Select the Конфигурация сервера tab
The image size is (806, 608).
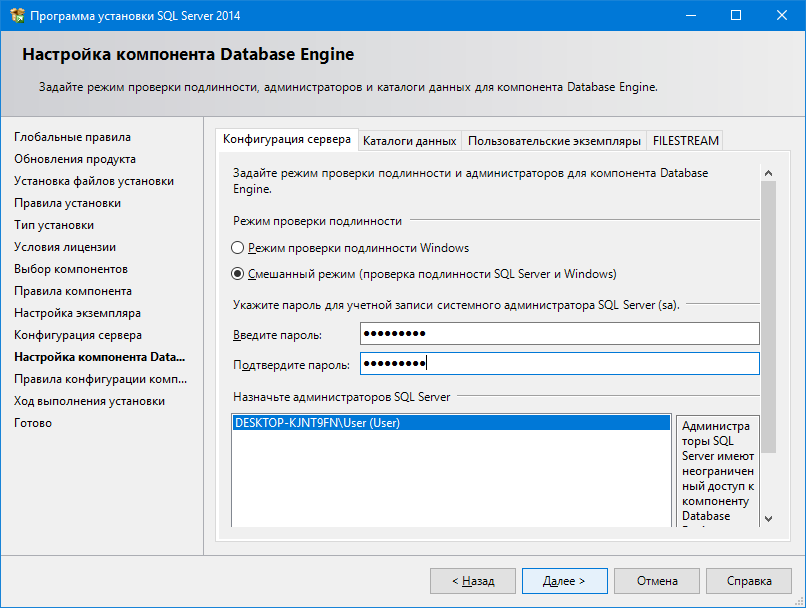pyautogui.click(x=286, y=140)
